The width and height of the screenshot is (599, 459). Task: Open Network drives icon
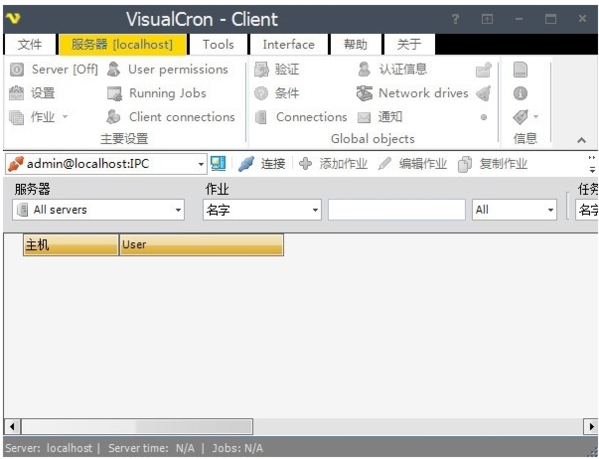(x=364, y=93)
